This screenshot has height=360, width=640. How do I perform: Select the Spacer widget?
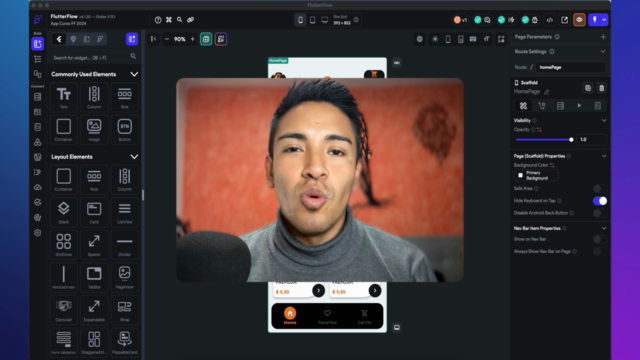pos(94,245)
